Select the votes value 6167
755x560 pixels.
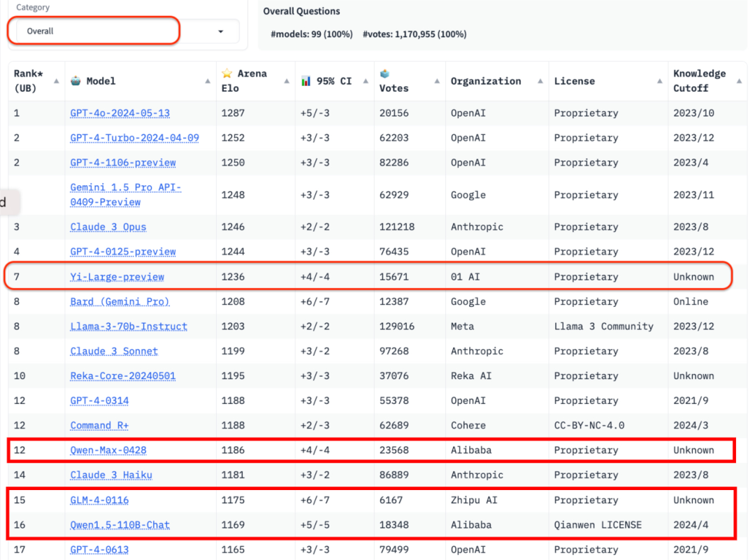(x=391, y=501)
